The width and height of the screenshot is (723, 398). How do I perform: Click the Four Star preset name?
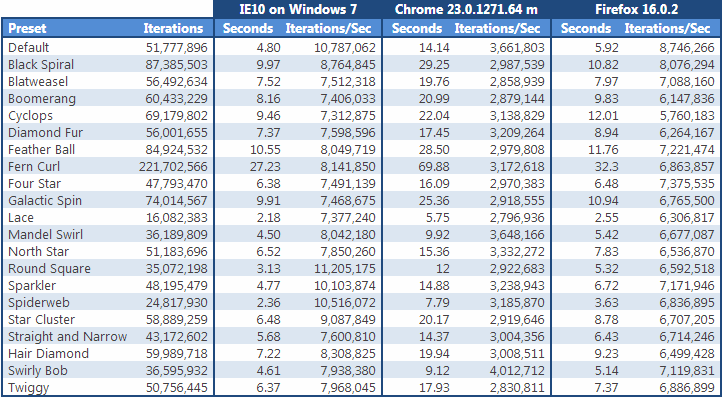tap(35, 184)
